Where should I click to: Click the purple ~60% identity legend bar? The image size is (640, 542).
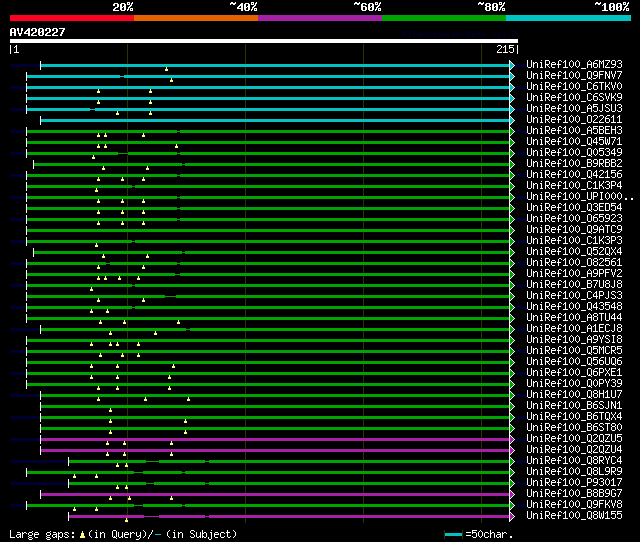319,18
